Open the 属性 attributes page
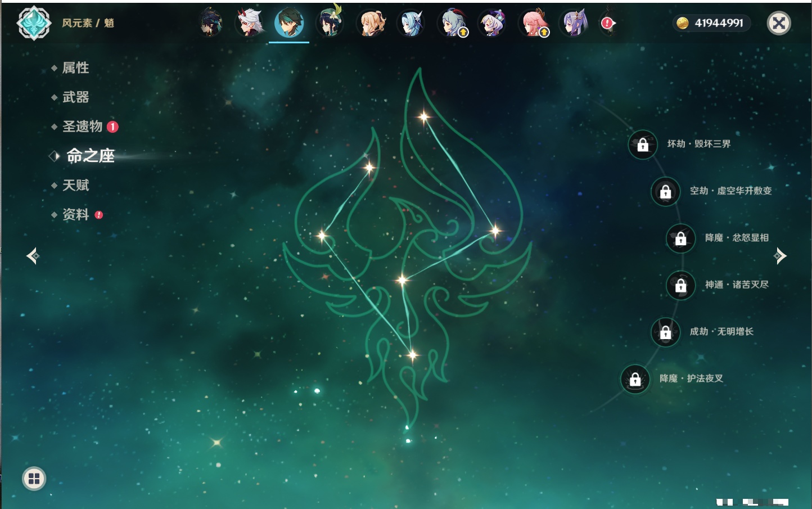812x509 pixels. click(x=75, y=68)
